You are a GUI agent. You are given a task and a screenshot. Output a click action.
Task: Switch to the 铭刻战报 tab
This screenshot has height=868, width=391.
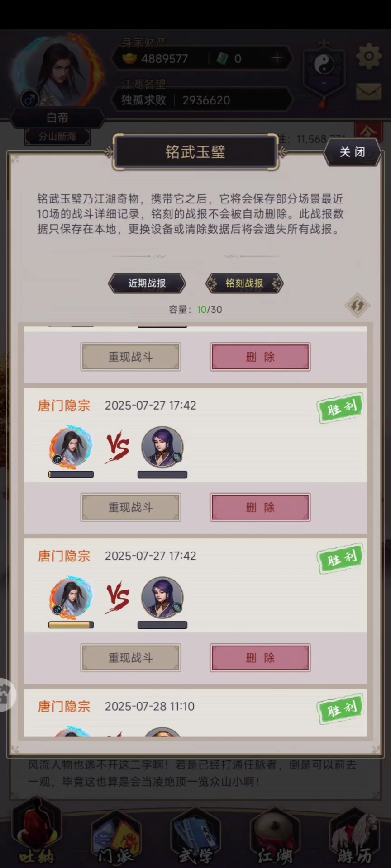pos(244,283)
